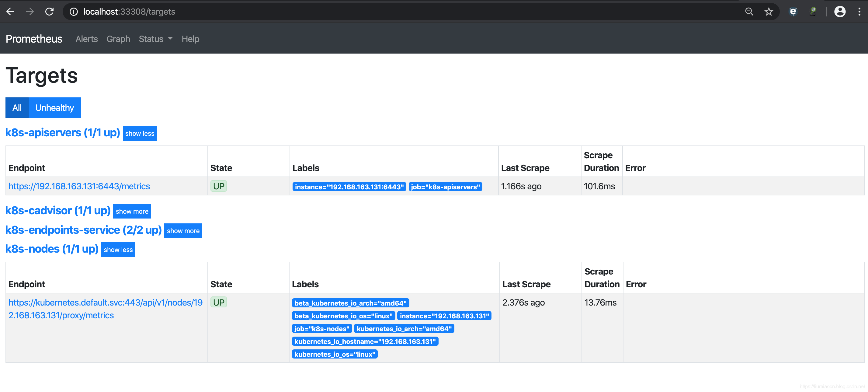Click the 101.6ms scrape duration value
This screenshot has height=392, width=868.
[x=599, y=186]
